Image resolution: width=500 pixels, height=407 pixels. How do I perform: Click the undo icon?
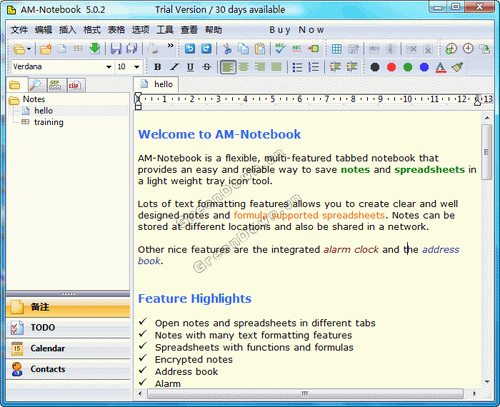point(190,49)
